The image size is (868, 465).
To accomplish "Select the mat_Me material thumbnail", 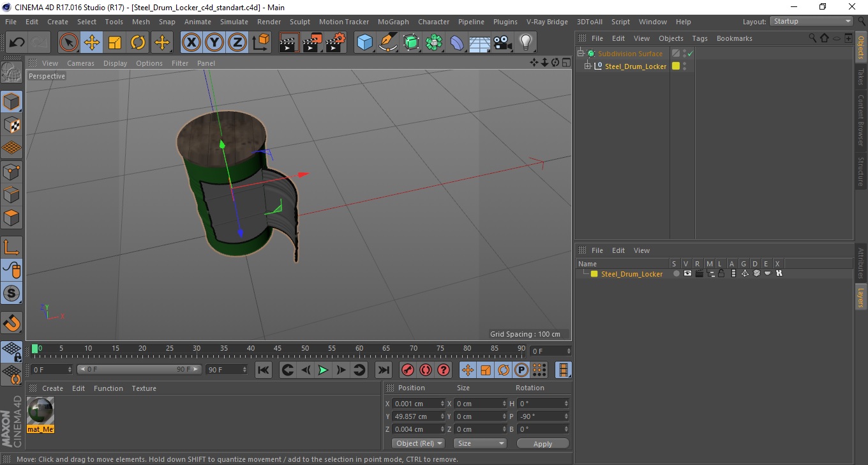I will point(41,411).
